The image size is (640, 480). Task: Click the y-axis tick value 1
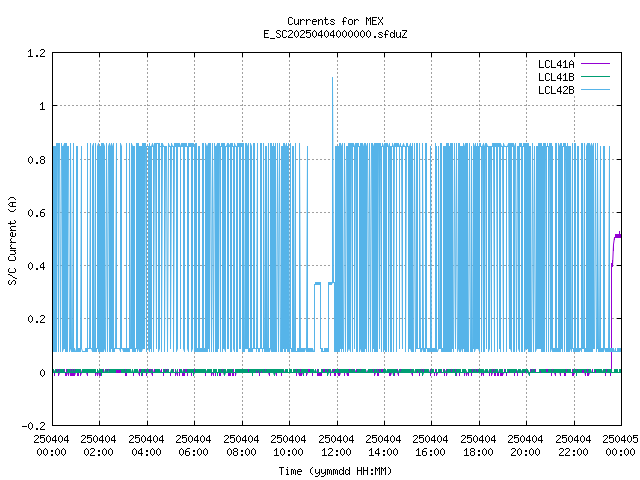(42, 107)
